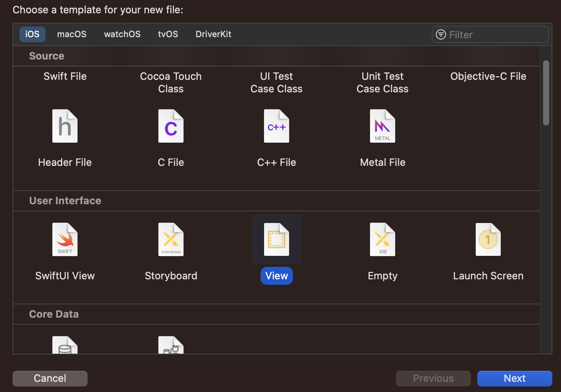Select the UI Test Case Class label
This screenshot has width=561, height=392.
[x=277, y=83]
